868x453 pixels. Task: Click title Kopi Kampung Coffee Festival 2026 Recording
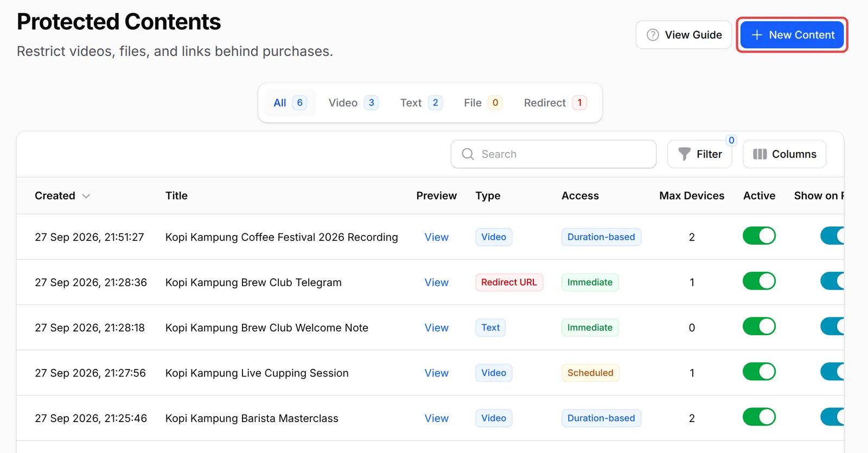[x=282, y=237]
